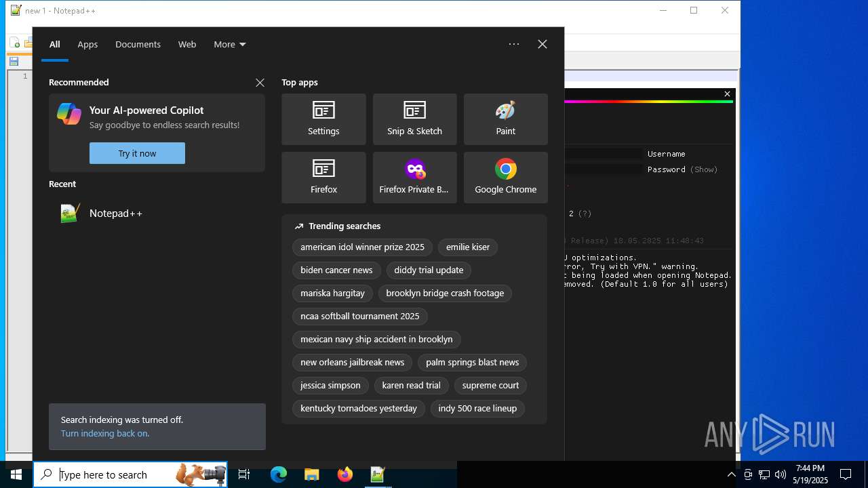
Task: Open the Settings top app tile
Action: point(323,119)
